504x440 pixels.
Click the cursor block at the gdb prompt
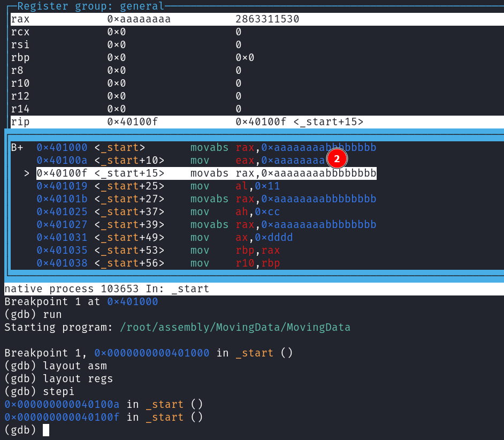tap(46, 430)
